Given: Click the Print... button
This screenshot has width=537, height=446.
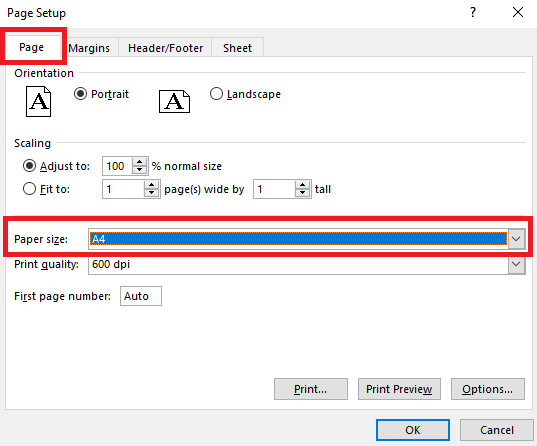Looking at the screenshot, I should [311, 389].
